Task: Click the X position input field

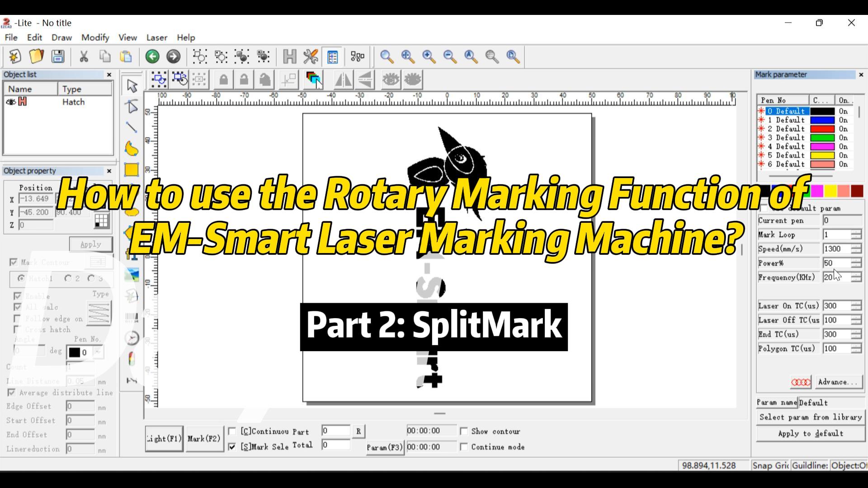Action: tap(36, 199)
